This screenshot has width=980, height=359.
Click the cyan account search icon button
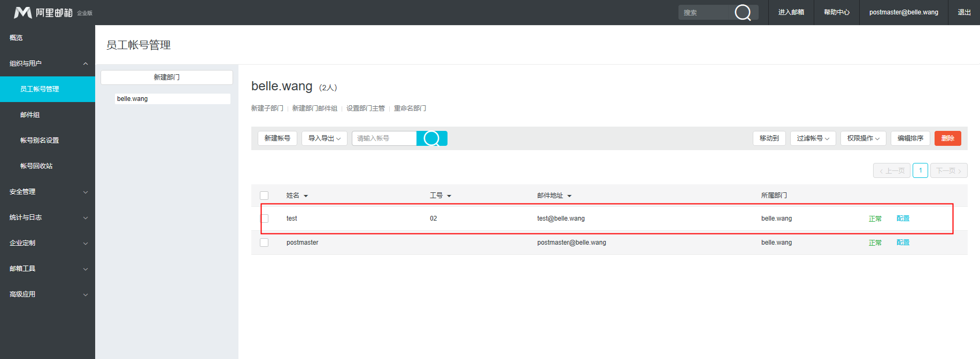point(431,138)
